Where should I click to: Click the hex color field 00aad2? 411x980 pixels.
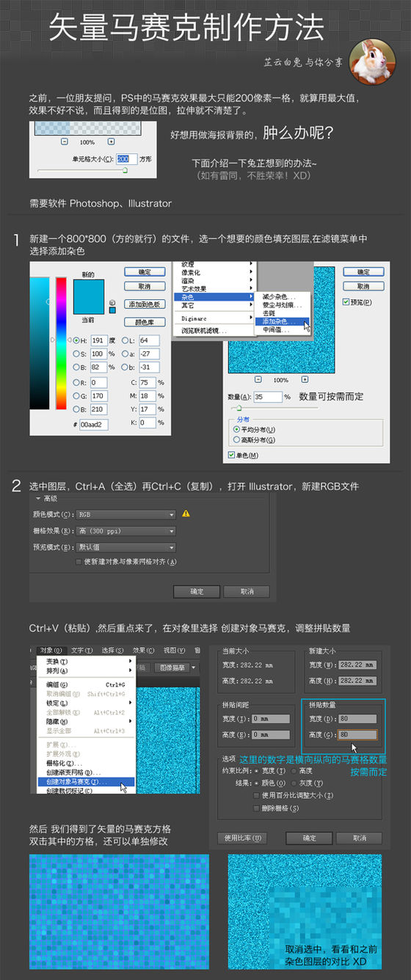tap(95, 424)
